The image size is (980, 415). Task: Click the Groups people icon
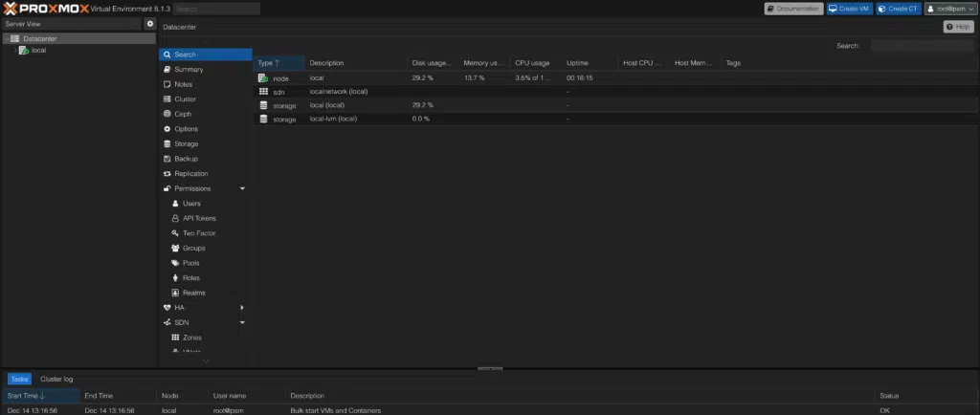[x=176, y=249]
